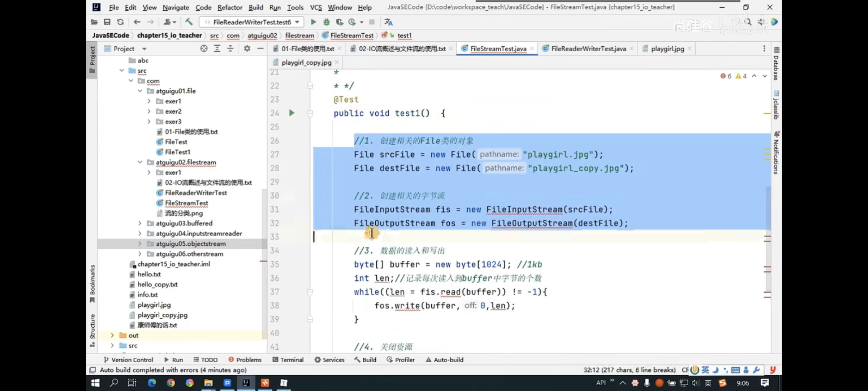868x391 pixels.
Task: Expand the atguigu03.buffered package
Action: pos(140,223)
